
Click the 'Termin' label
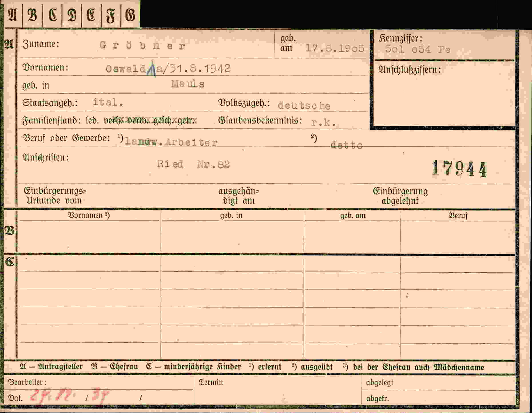coord(211,382)
